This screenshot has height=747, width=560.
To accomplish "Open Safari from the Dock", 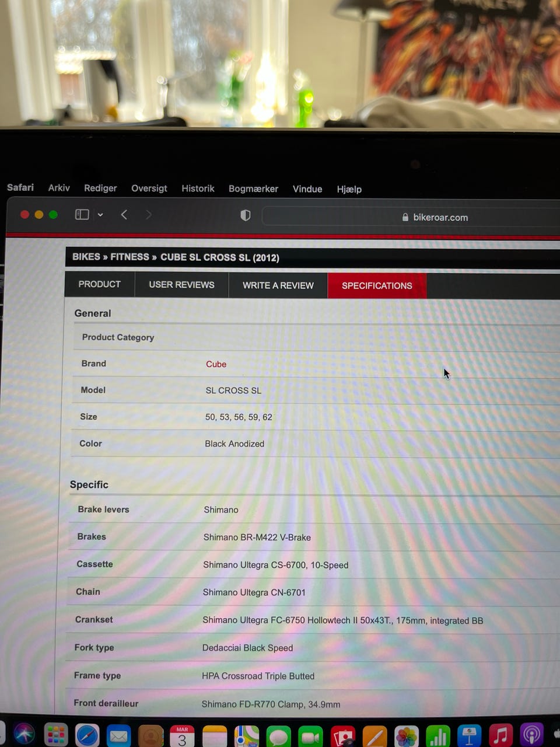I will (x=87, y=735).
